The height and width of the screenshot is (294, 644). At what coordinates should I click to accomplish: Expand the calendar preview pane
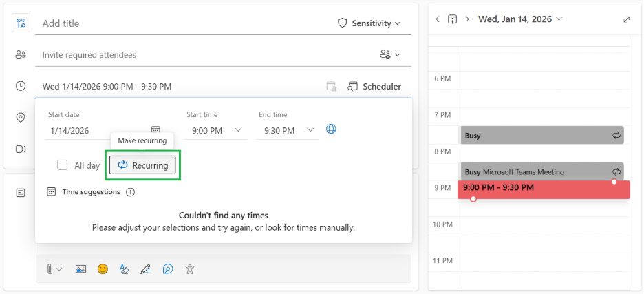(x=626, y=19)
